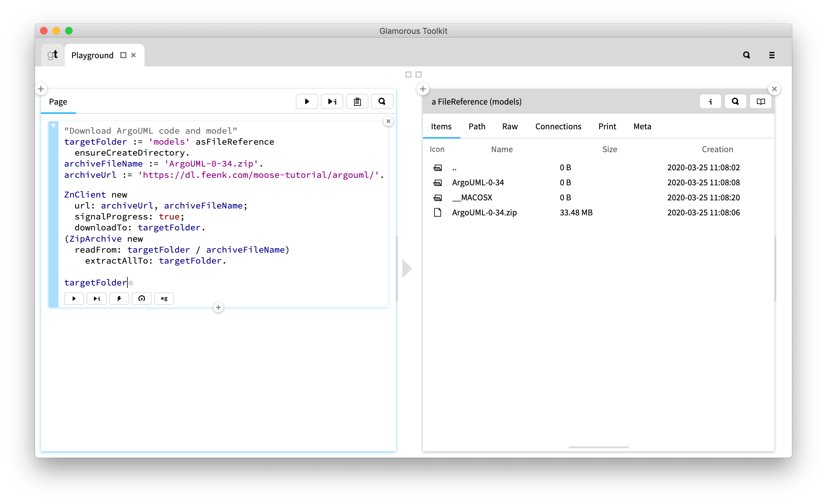Screen dimensions: 827x504
Task: Switch to the Raw tab
Action: [x=510, y=126]
